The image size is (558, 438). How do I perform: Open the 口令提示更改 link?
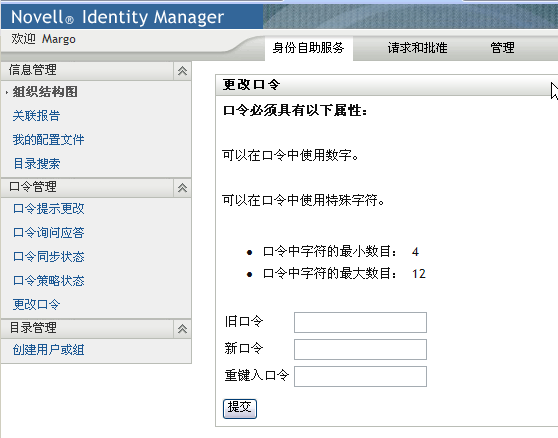(48, 209)
